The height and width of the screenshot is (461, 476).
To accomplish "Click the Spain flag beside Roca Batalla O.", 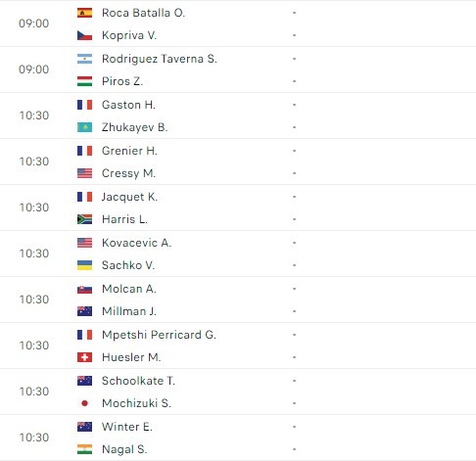I will [84, 13].
